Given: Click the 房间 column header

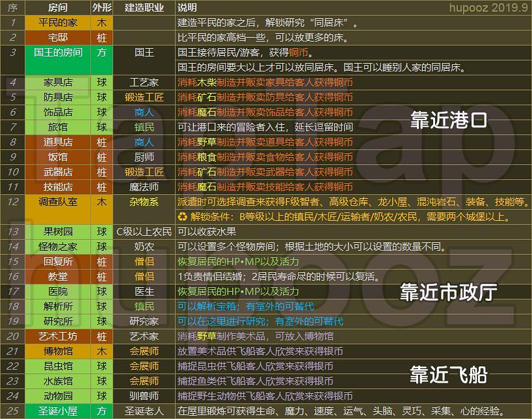Looking at the screenshot, I should 57,8.
